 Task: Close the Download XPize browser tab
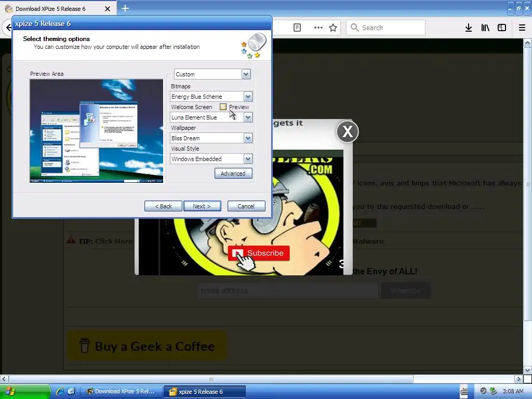(108, 9)
